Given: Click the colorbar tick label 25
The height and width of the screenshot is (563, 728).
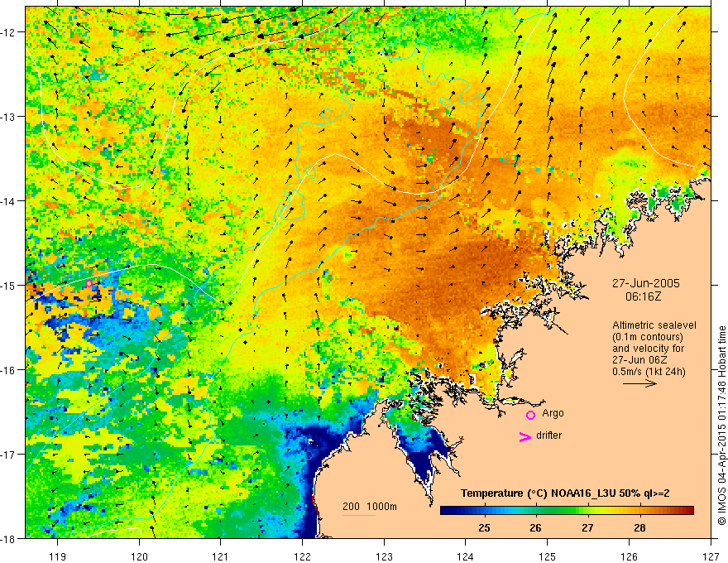Looking at the screenshot, I should 484,527.
